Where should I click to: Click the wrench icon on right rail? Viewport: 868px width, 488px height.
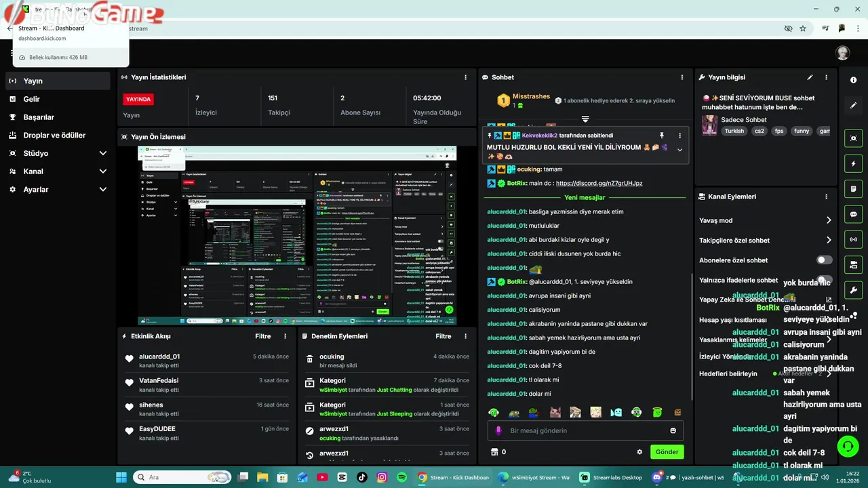pyautogui.click(x=853, y=290)
